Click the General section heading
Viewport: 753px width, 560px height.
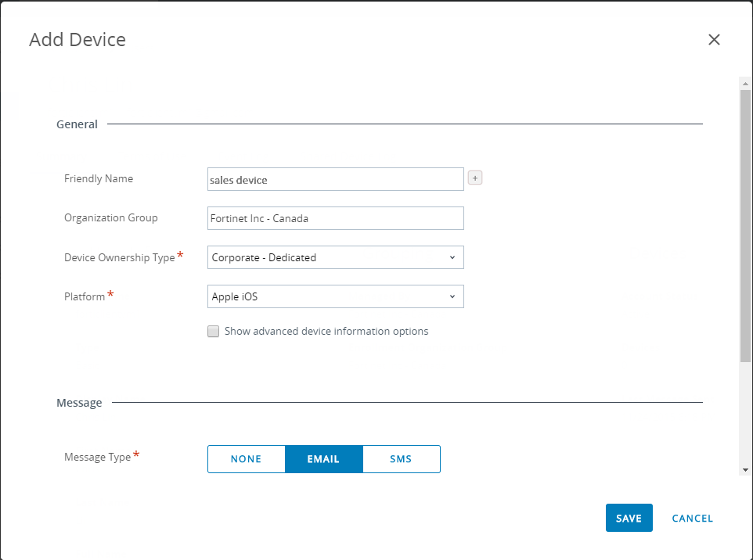(77, 124)
